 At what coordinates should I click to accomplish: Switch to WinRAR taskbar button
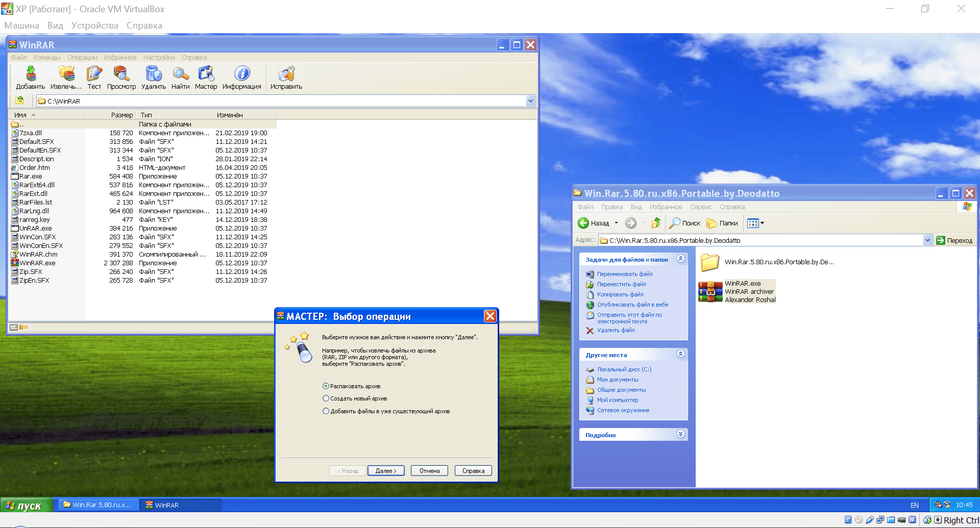coord(181,505)
